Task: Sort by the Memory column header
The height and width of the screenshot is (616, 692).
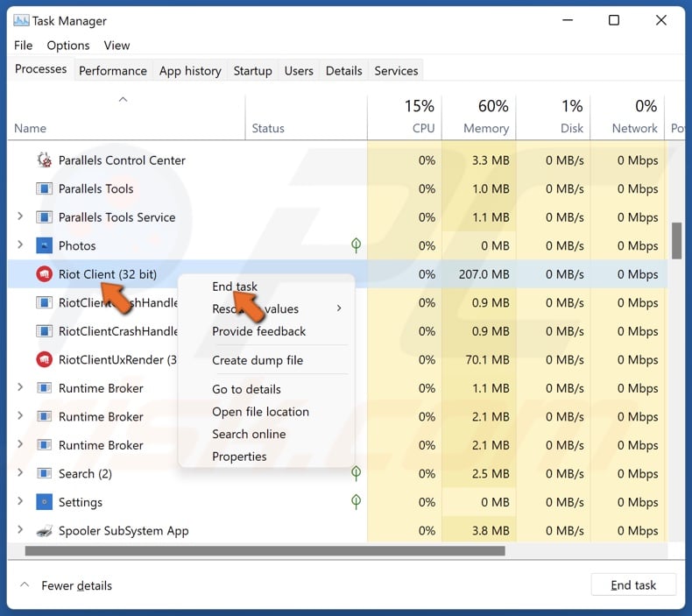Action: [x=479, y=117]
